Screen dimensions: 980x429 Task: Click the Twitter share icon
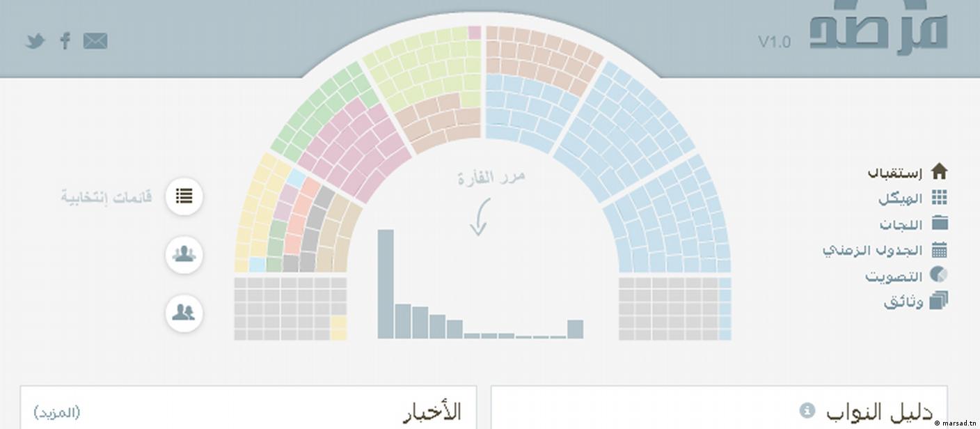pos(35,41)
